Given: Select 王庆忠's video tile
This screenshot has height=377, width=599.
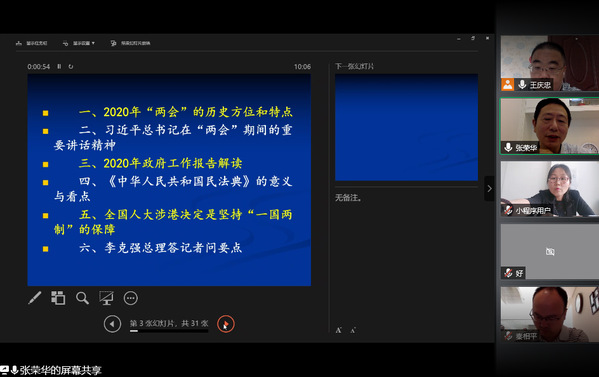Looking at the screenshot, I should coord(550,63).
